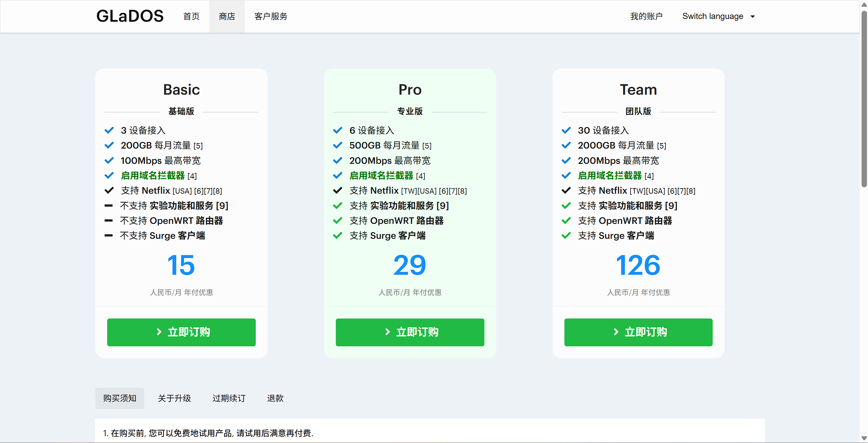The height and width of the screenshot is (443, 868).
Task: Click the GLaDOS logo
Action: point(130,16)
